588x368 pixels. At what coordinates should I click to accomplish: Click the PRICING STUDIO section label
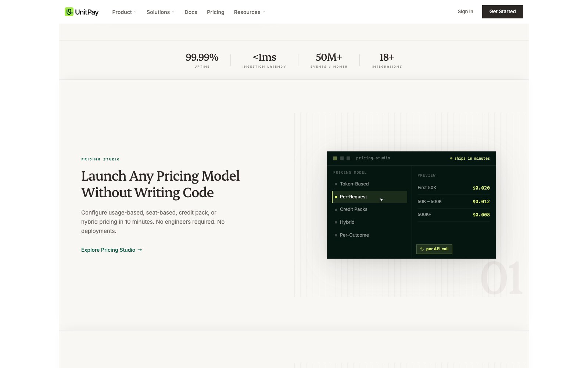click(x=100, y=159)
